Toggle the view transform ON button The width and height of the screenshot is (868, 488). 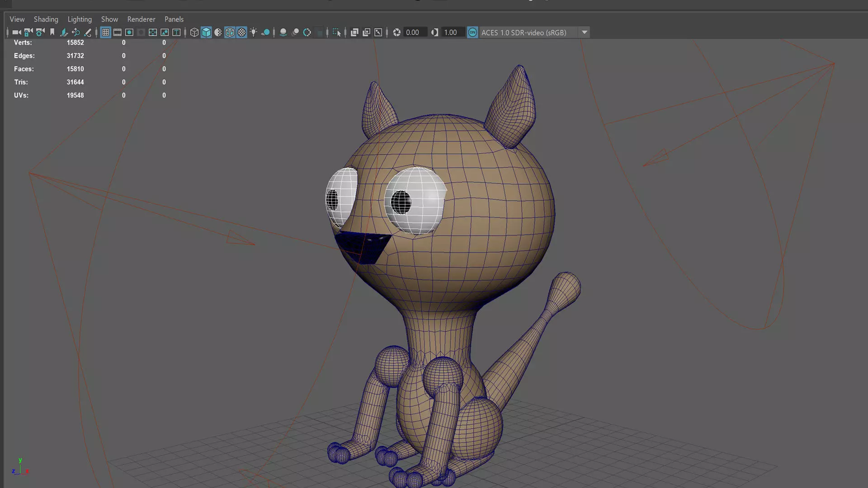pos(472,33)
